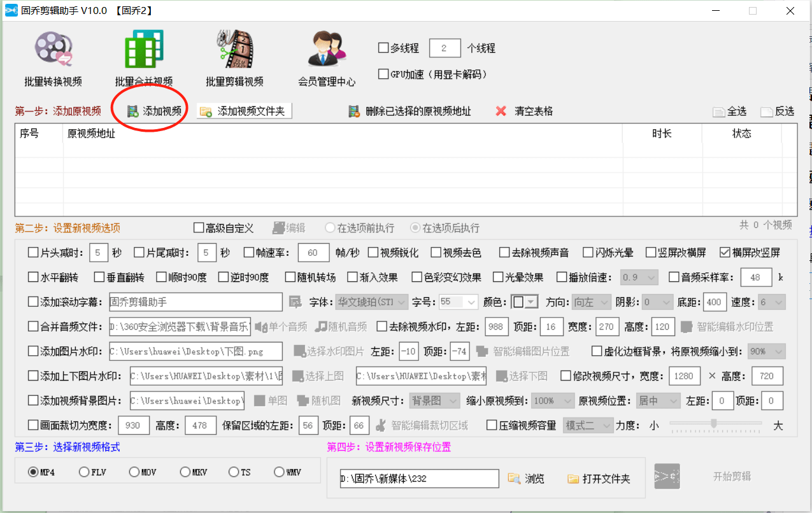Click the 批量转换视频 icon
The width and height of the screenshot is (812, 513).
tap(53, 50)
